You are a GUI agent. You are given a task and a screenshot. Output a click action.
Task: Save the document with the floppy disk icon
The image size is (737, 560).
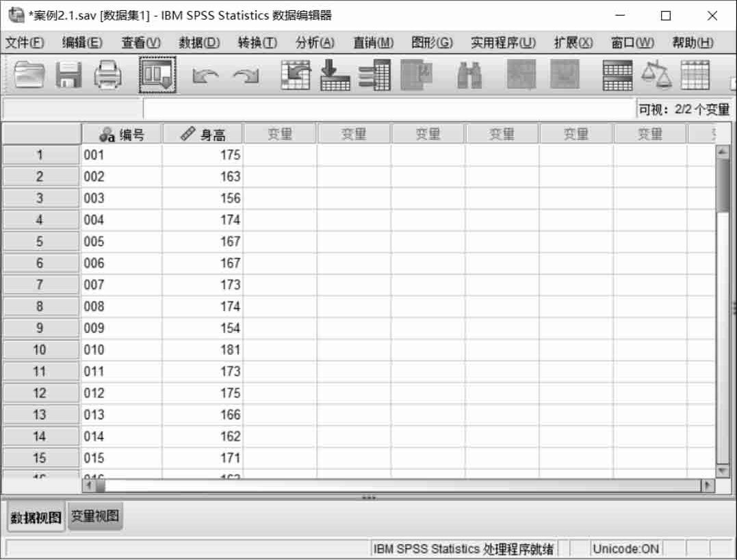68,75
